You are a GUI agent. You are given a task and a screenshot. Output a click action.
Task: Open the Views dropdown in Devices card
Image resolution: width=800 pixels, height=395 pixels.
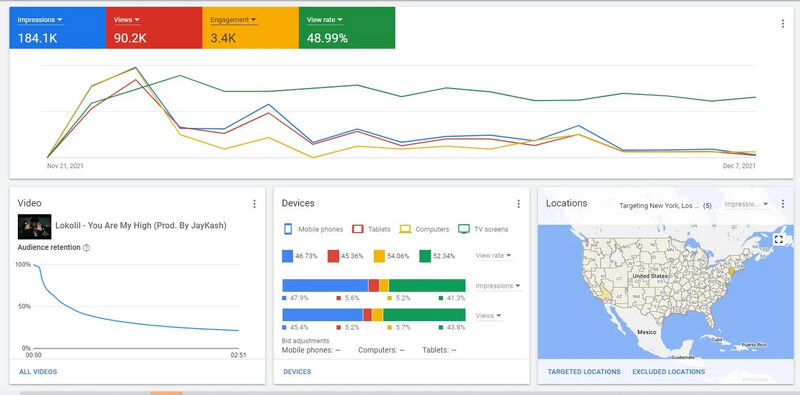click(x=488, y=316)
